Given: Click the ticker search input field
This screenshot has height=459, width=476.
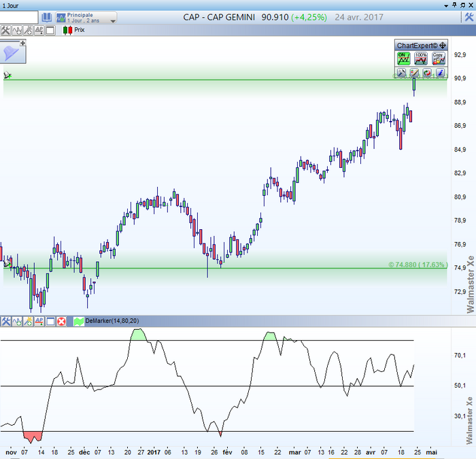Looking at the screenshot, I should coord(19,17).
